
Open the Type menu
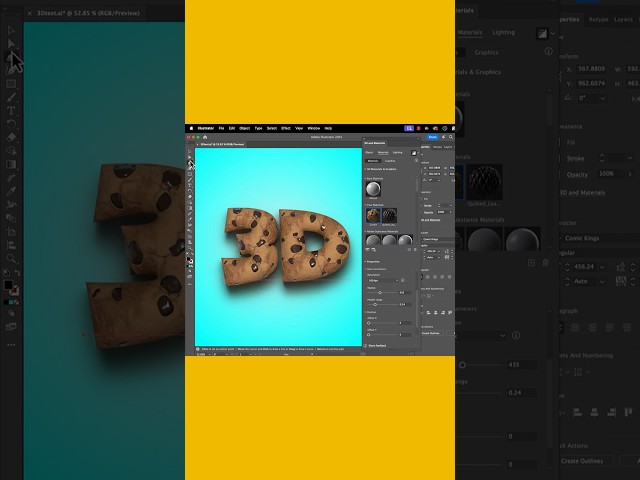258,128
